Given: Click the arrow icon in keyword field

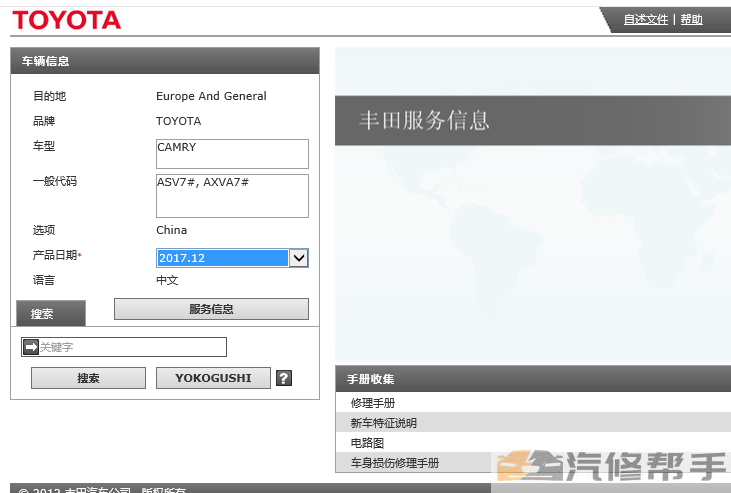Looking at the screenshot, I should point(31,347).
